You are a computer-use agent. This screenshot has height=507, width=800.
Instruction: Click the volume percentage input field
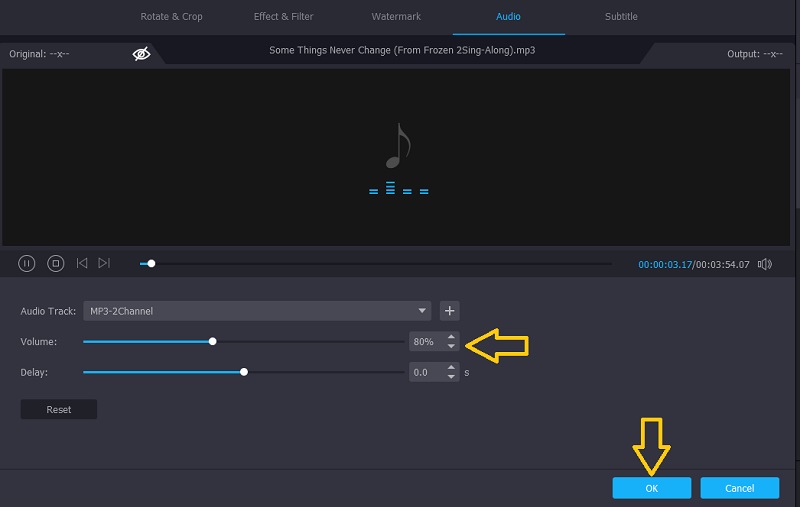point(425,342)
